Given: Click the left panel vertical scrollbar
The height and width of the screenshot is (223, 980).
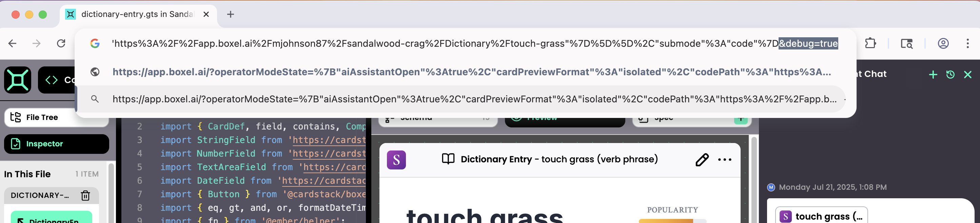Looking at the screenshot, I should click(x=111, y=193).
